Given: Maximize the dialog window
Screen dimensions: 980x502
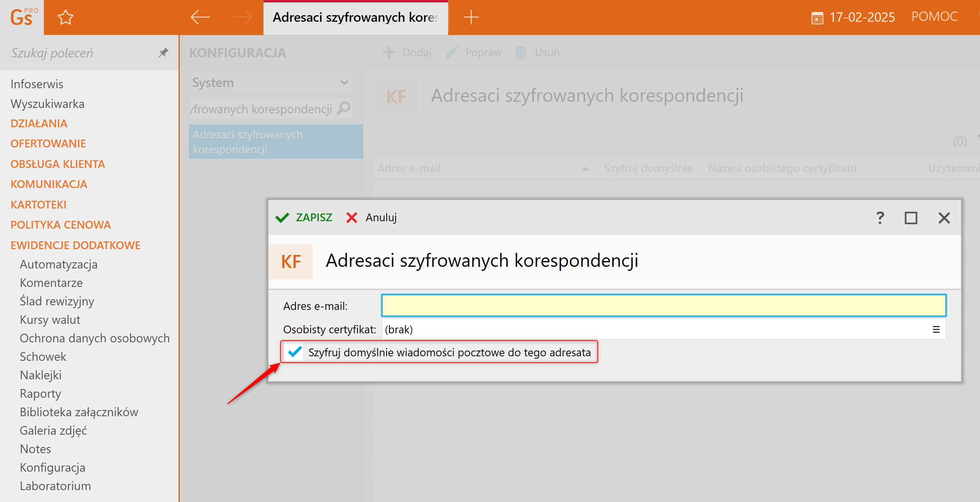Looking at the screenshot, I should (x=911, y=218).
